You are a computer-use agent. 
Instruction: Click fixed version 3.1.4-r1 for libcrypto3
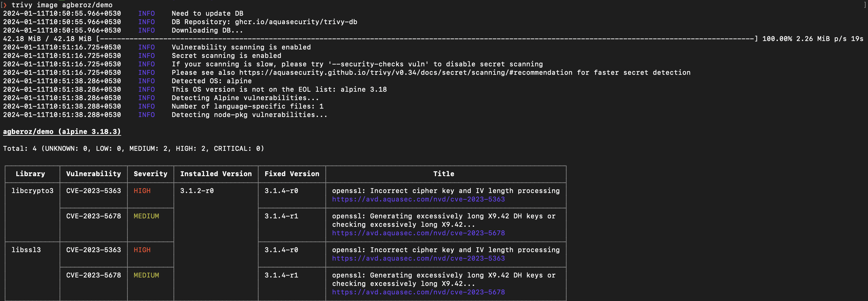281,216
